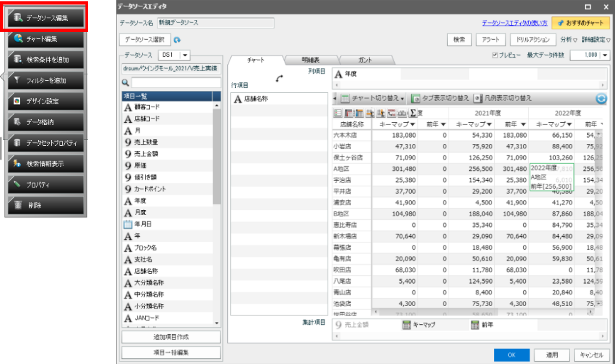Click the データソース名 input field

(216, 23)
